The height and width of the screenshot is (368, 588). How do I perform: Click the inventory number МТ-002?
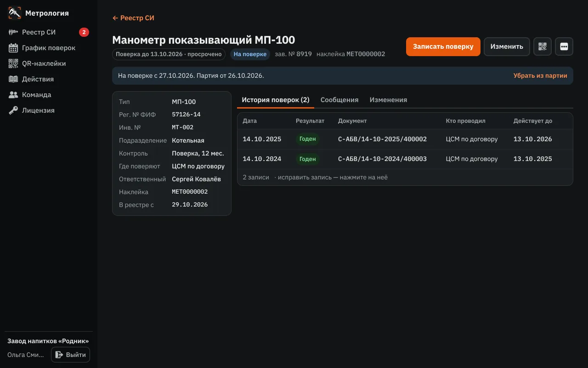click(x=182, y=127)
